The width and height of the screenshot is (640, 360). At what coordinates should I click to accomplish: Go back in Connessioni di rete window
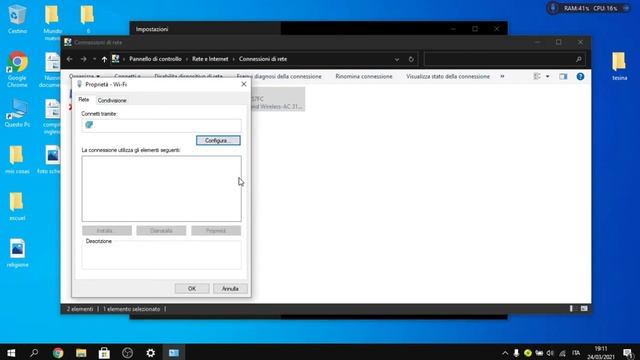(69, 59)
